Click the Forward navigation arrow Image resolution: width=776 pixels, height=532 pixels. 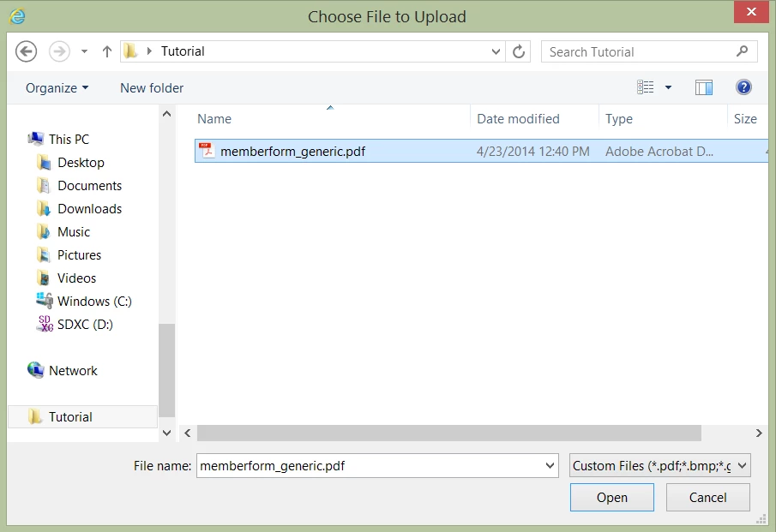59,51
